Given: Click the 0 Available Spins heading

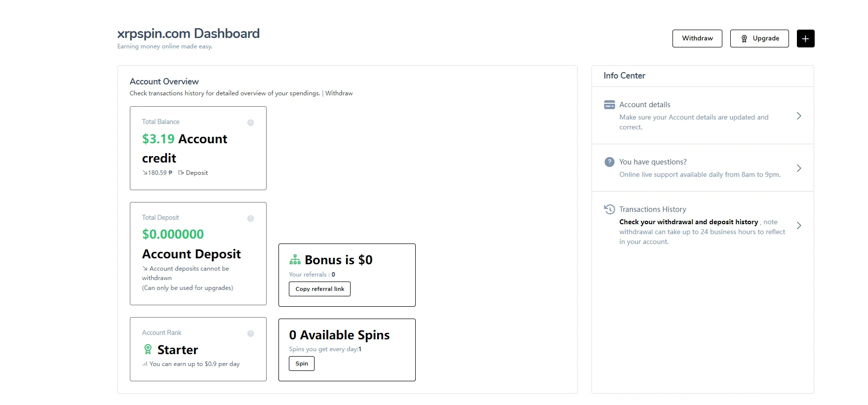Looking at the screenshot, I should (339, 335).
